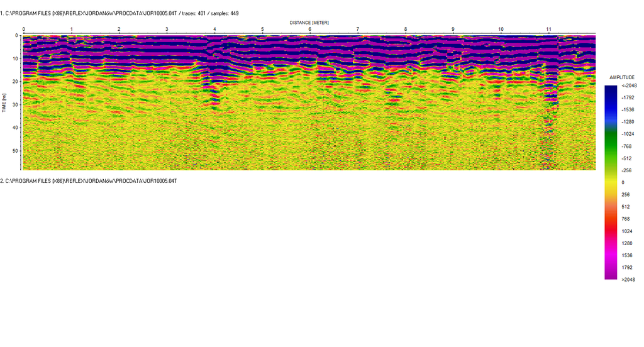This screenshot has height=347, width=644.
Task: Click the AMPLITUDE legend heading
Action: pyautogui.click(x=621, y=77)
